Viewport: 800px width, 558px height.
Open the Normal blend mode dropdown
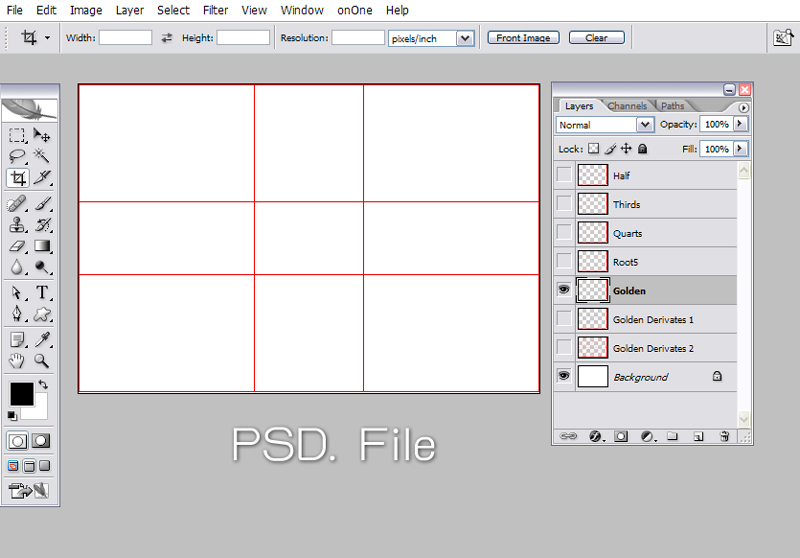[x=645, y=124]
